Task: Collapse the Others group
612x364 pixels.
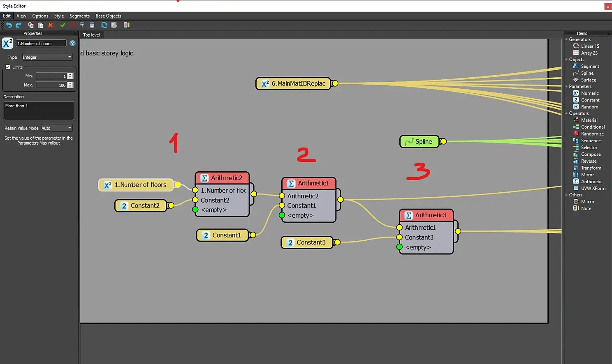Action: point(566,195)
